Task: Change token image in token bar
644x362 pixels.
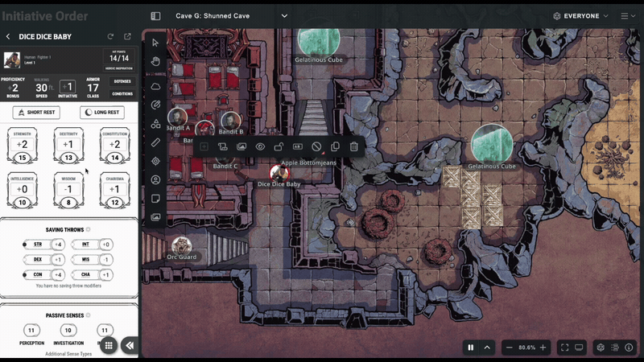Action: (242, 146)
